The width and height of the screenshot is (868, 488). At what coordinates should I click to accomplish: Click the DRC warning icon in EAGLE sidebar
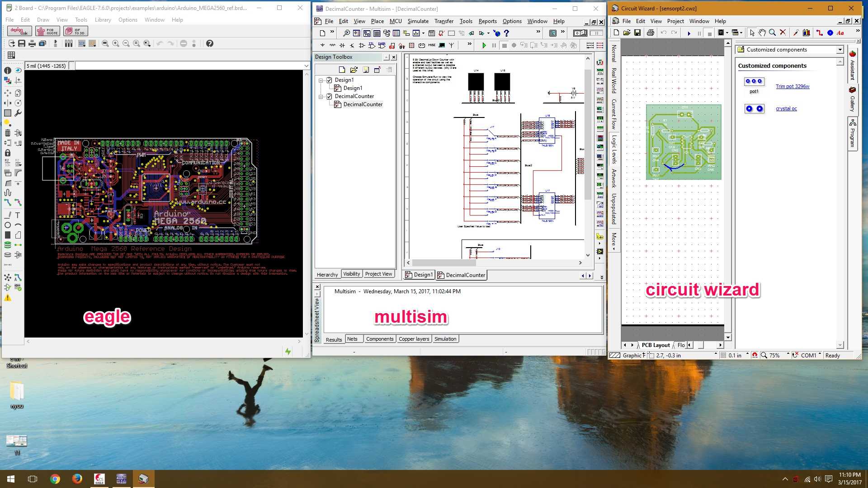click(8, 298)
